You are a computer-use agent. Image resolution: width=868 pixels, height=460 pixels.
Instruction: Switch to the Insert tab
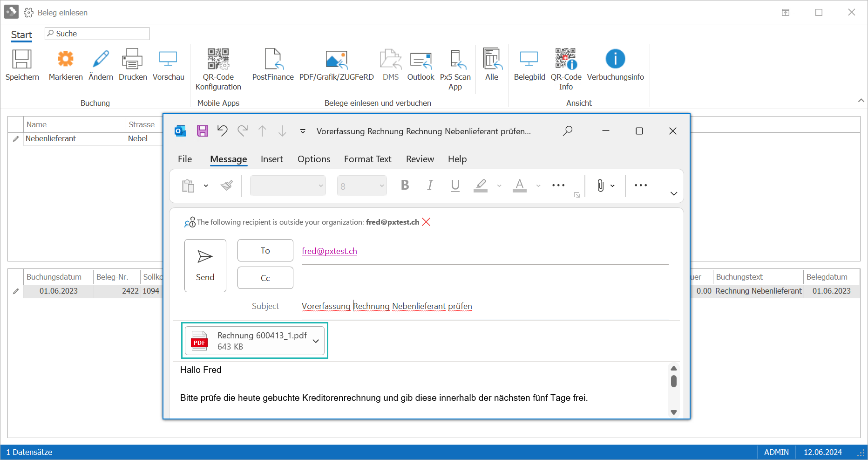271,159
